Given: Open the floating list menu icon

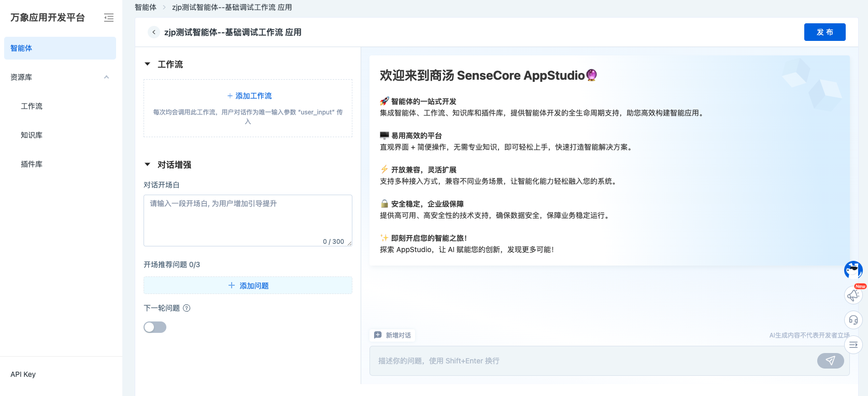Looking at the screenshot, I should point(853,345).
